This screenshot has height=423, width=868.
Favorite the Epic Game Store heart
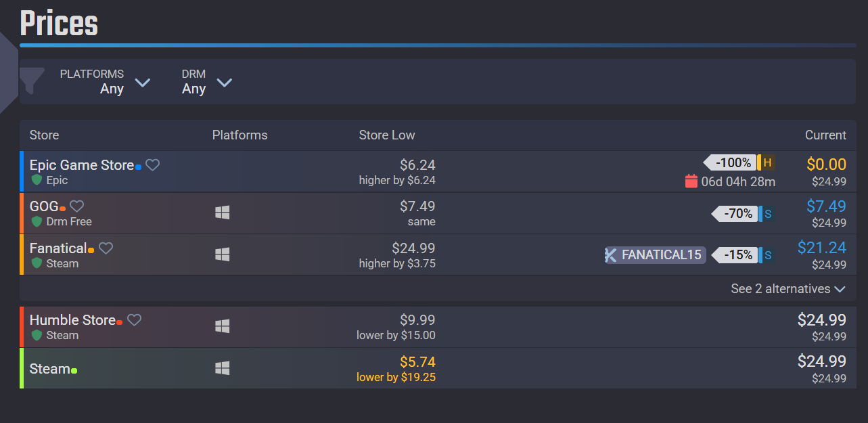pos(153,164)
